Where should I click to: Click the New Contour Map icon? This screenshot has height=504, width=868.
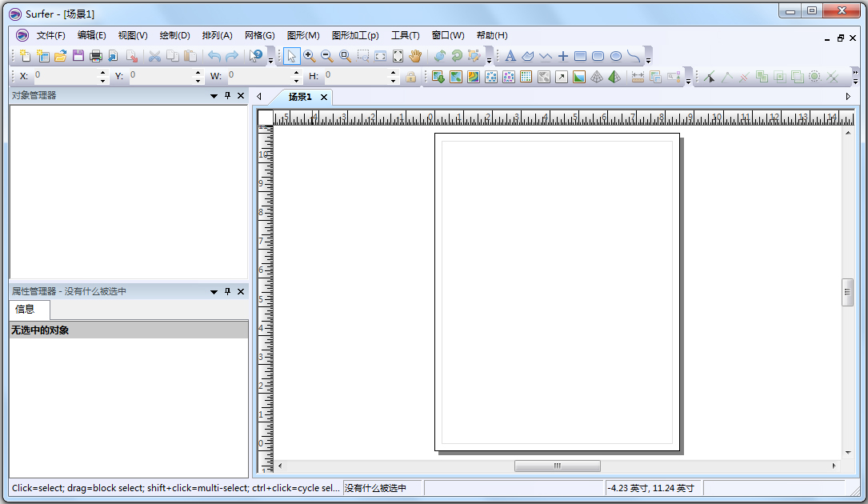tap(474, 77)
